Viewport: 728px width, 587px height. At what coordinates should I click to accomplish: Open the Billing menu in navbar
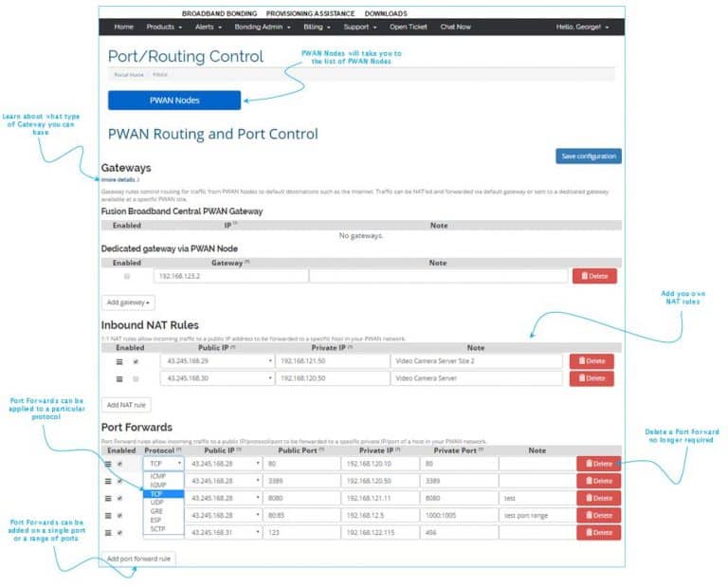[316, 27]
